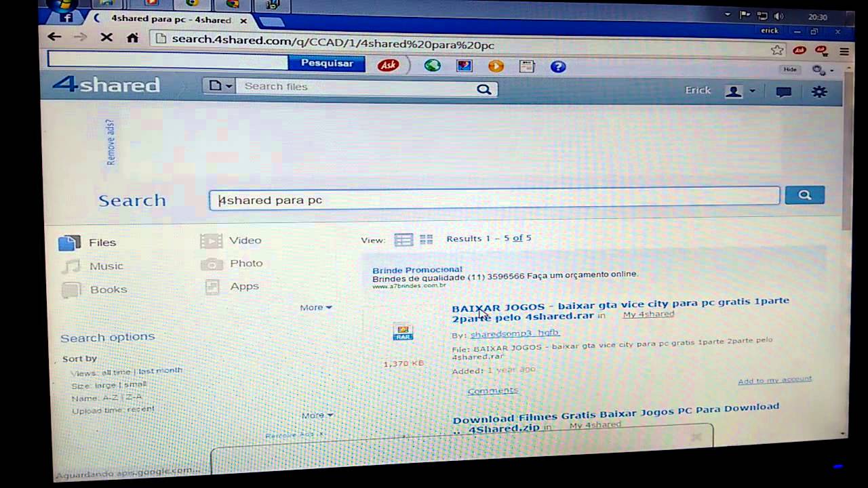This screenshot has height=488, width=868.
Task: Open the Erick user account dropdown
Action: (739, 91)
